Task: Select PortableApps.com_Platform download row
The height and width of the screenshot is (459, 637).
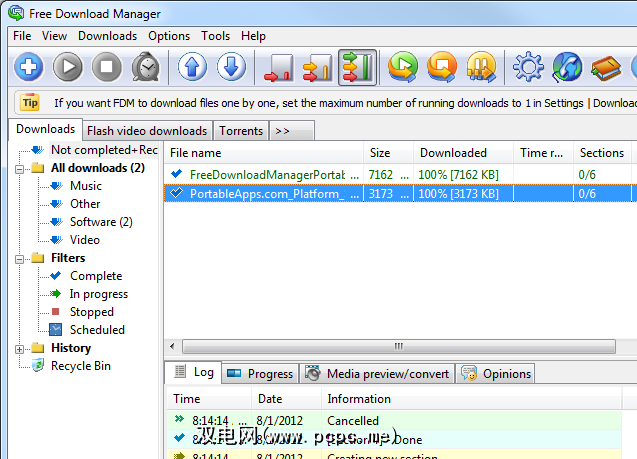Action: click(400, 193)
